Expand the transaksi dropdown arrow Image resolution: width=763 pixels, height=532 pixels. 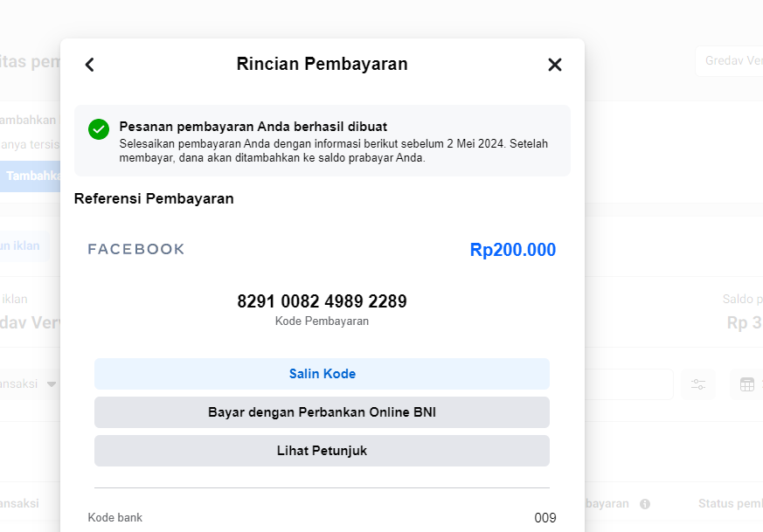(x=52, y=384)
